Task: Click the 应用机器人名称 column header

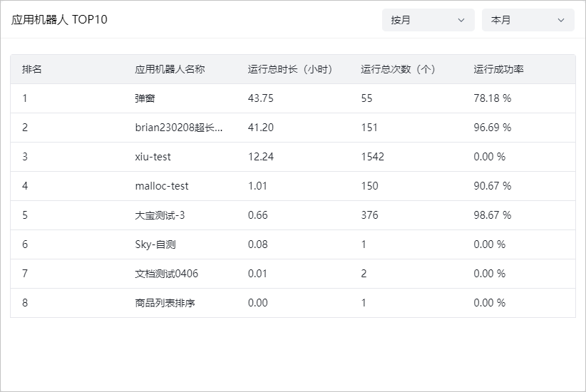Action: pos(170,69)
